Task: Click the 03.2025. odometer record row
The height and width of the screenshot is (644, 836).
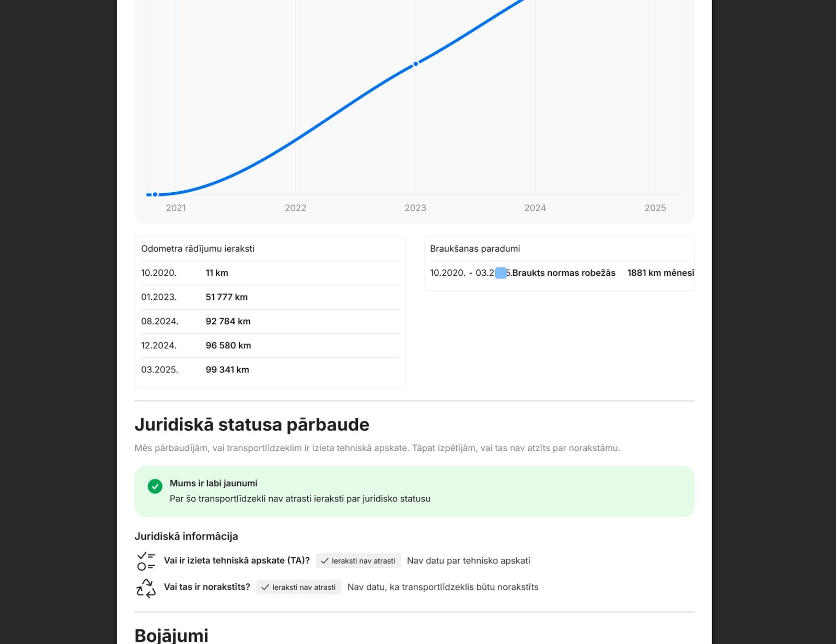Action: pyautogui.click(x=270, y=370)
